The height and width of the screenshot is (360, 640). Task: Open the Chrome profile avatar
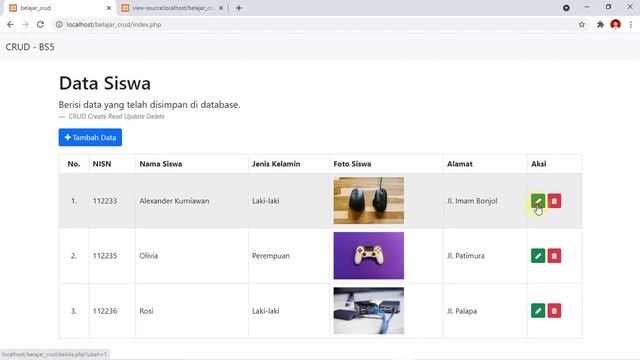click(x=616, y=24)
